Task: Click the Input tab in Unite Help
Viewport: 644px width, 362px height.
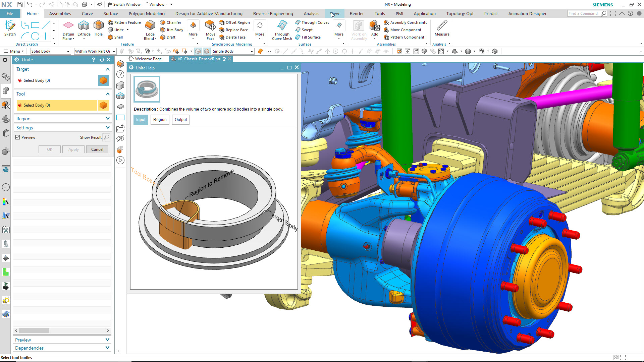Action: coord(141,119)
